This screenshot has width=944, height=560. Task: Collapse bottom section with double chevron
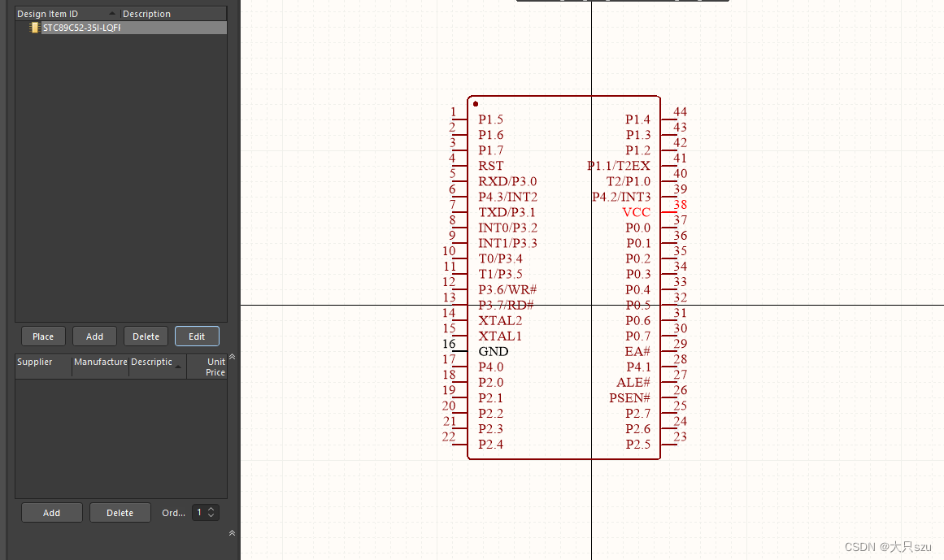tap(232, 533)
